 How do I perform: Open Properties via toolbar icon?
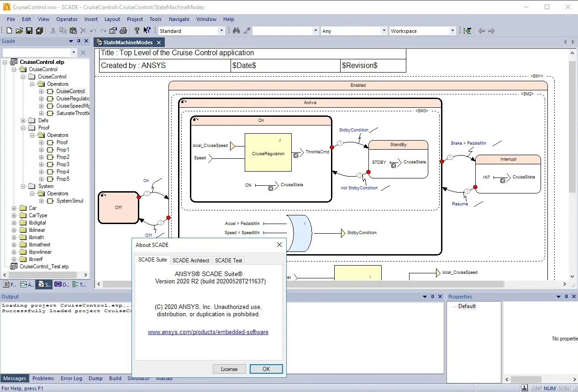tap(113, 31)
